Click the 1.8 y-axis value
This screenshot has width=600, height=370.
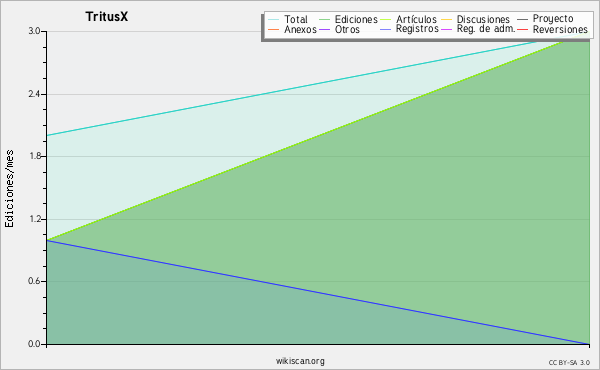34,156
